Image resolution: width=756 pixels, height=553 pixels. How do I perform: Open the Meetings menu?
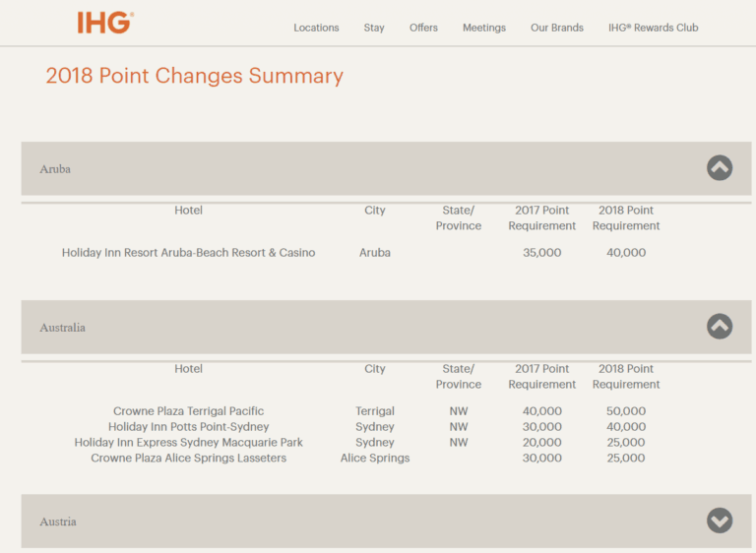pyautogui.click(x=484, y=28)
